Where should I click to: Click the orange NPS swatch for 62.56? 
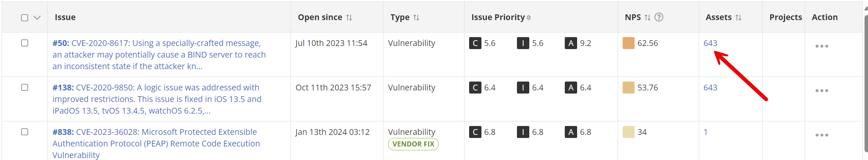[628, 43]
